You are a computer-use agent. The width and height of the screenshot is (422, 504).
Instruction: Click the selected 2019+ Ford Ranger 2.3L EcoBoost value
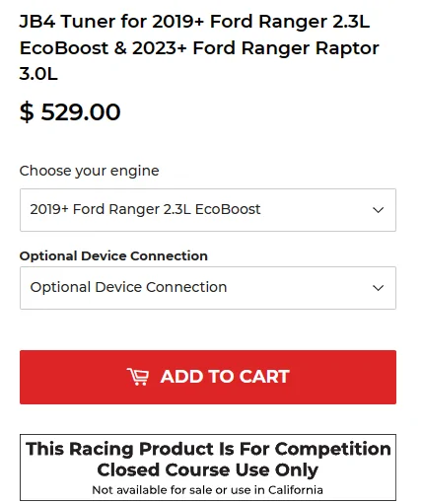tap(145, 209)
